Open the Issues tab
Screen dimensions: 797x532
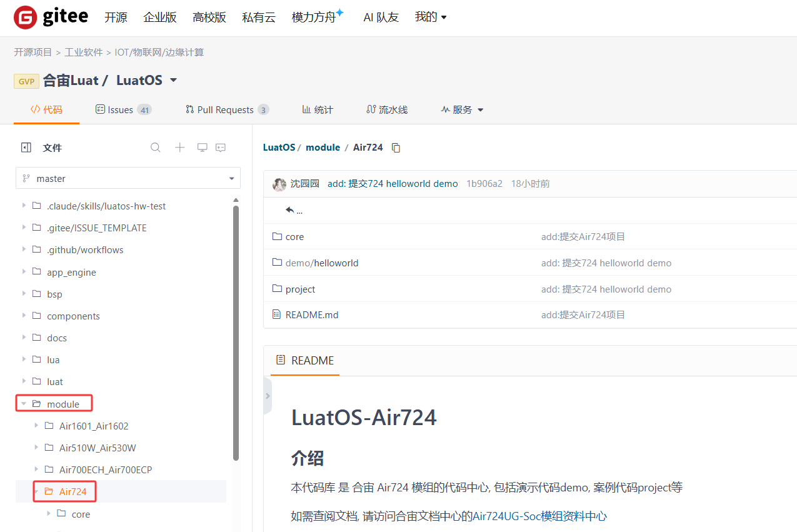click(x=123, y=109)
